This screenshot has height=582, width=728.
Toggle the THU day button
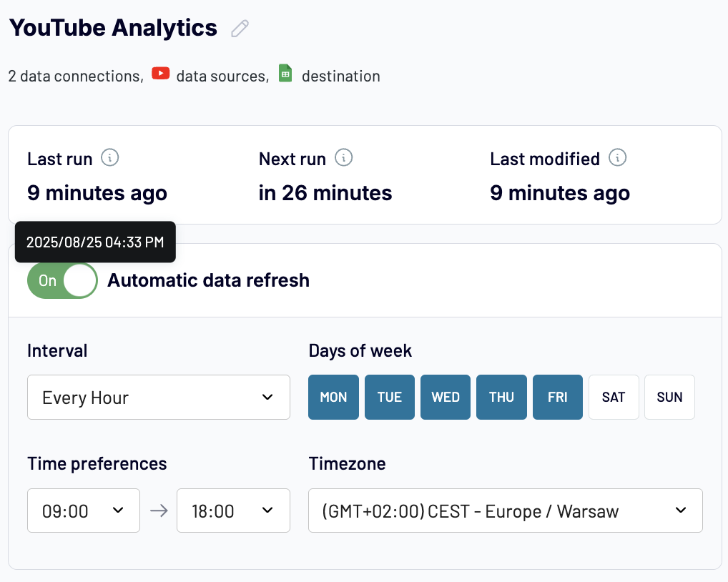pos(501,397)
